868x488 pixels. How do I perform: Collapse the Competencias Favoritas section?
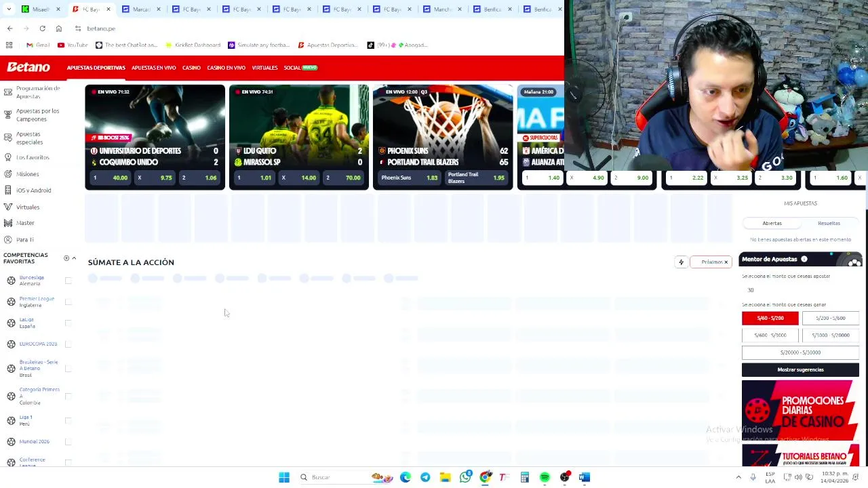pos(74,258)
